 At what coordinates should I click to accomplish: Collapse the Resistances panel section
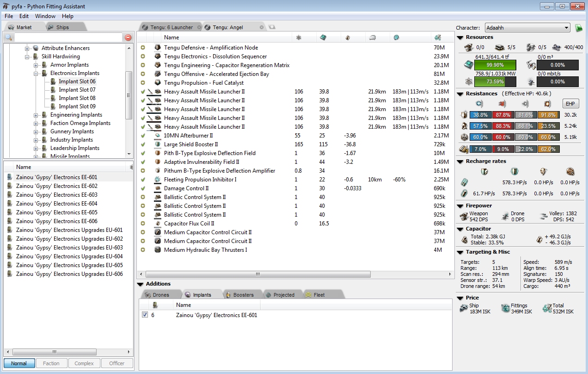460,94
